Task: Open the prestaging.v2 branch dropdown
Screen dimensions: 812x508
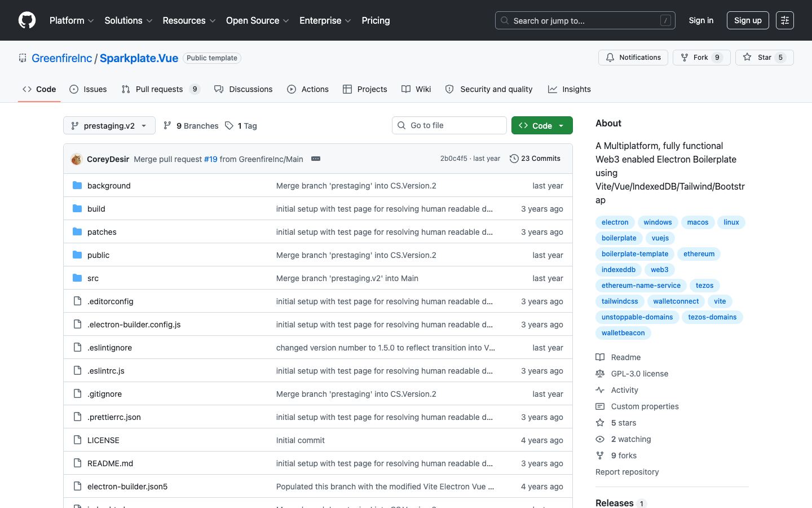Action: click(109, 125)
